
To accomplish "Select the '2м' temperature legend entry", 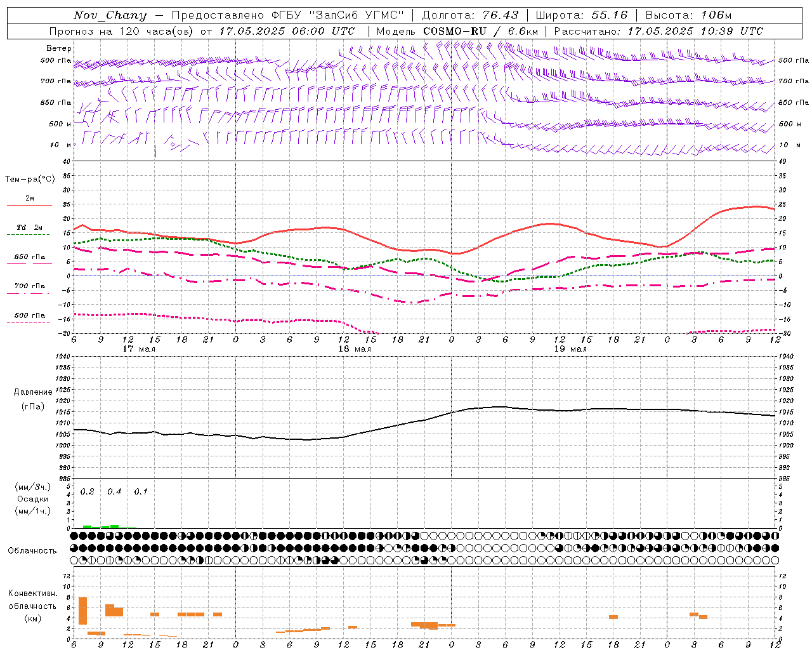I will [x=30, y=198].
